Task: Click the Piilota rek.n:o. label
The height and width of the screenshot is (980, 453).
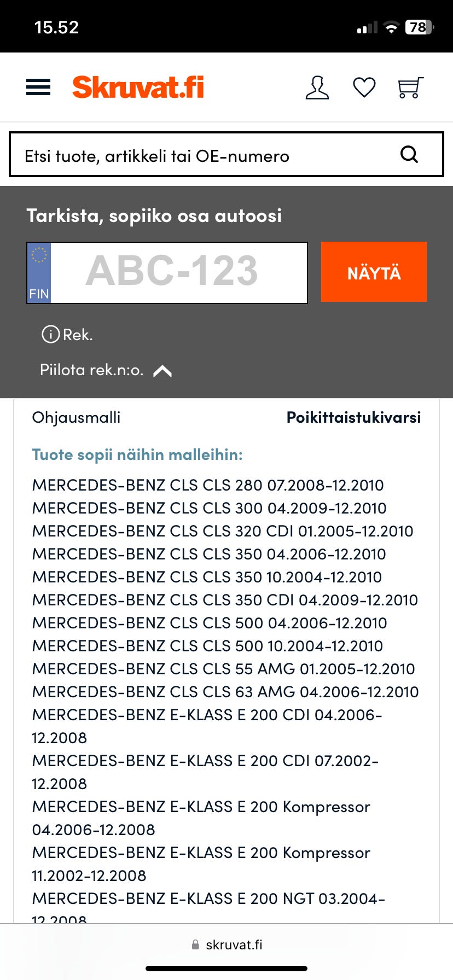Action: [x=91, y=370]
